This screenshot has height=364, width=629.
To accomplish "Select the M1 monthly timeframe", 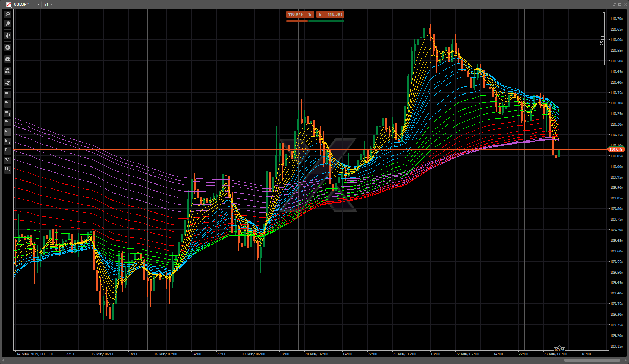I will pyautogui.click(x=7, y=170).
